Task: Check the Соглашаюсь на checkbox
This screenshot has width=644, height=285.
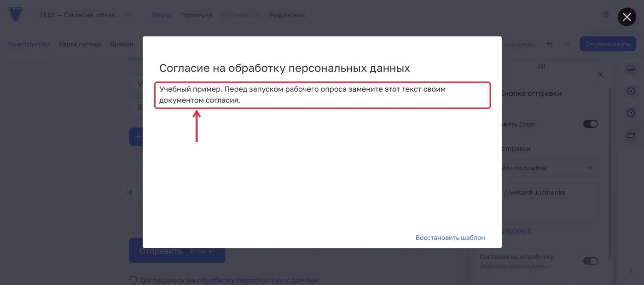Action: [x=133, y=280]
